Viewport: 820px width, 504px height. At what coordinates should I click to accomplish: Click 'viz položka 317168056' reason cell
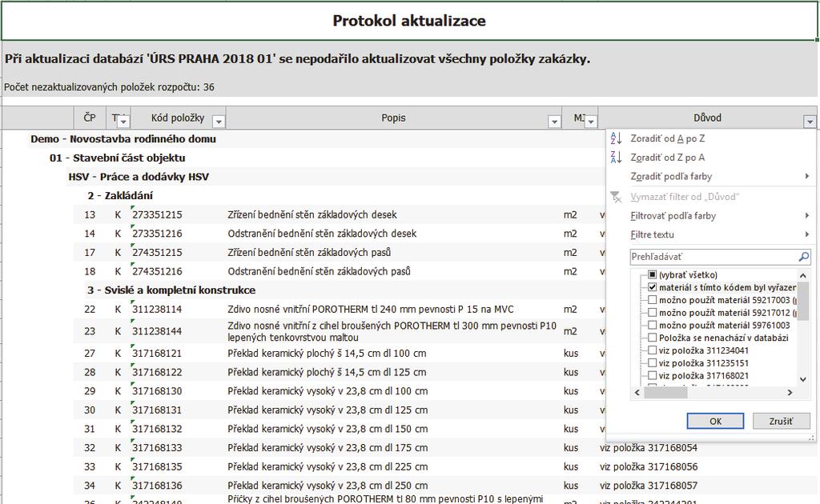(649, 466)
